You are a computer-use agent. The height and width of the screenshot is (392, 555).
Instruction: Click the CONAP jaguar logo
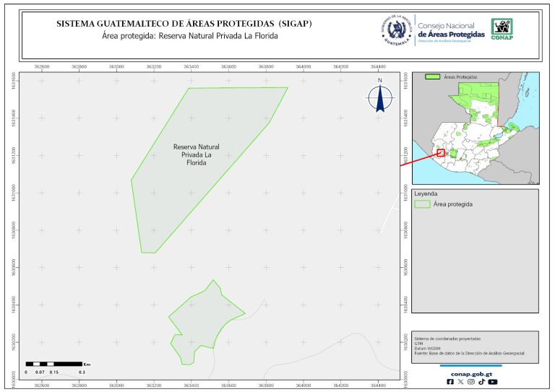click(x=503, y=27)
